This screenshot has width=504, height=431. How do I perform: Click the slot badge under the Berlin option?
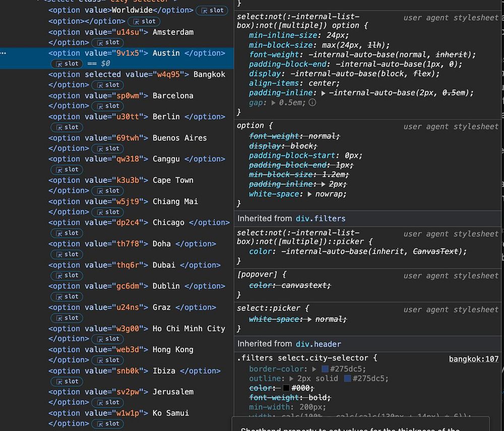pyautogui.click(x=67, y=127)
